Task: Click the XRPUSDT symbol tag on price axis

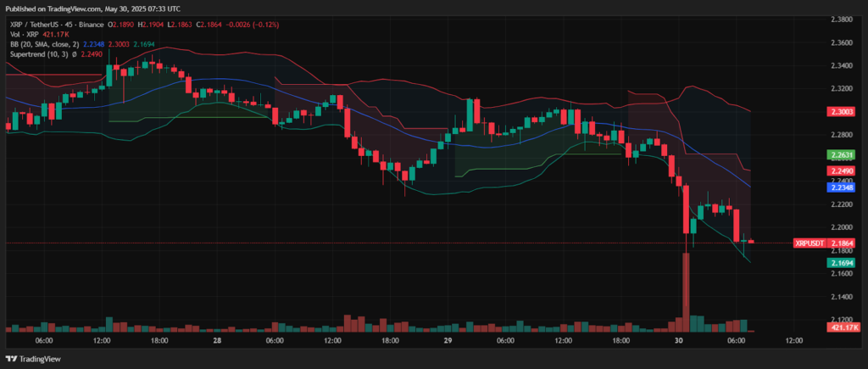Action: click(809, 243)
